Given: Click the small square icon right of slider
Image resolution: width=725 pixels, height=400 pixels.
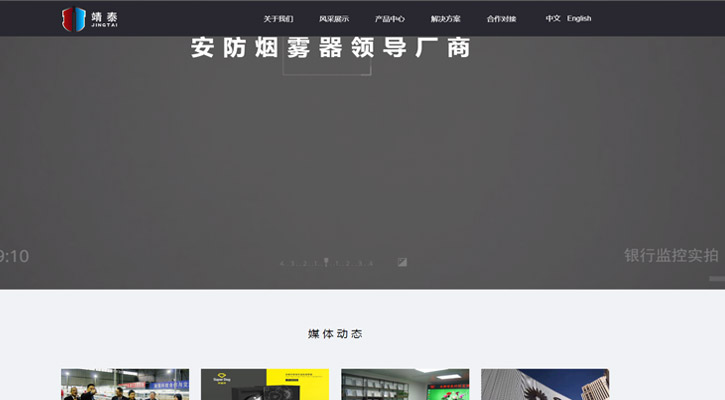Looking at the screenshot, I should click(x=402, y=262).
